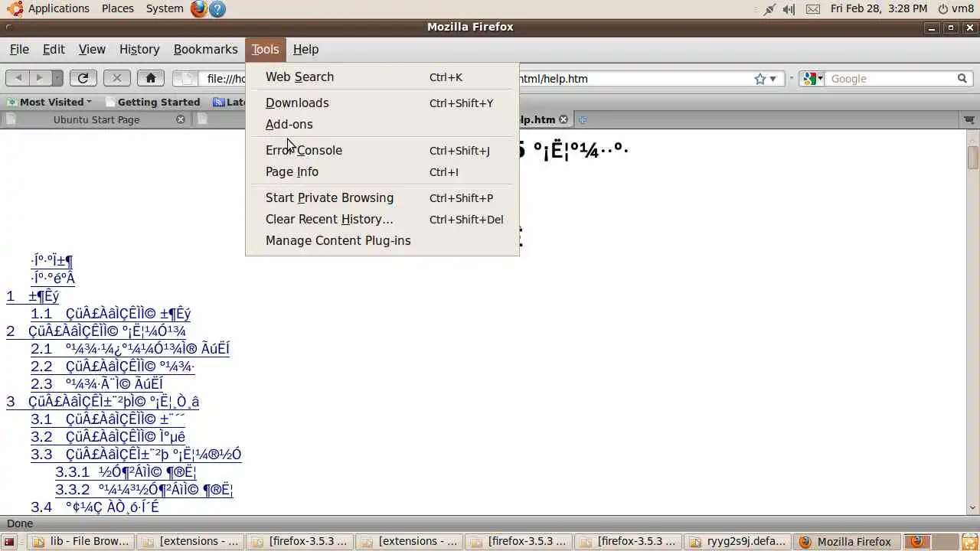This screenshot has height=551, width=980.
Task: Open the Places menu in the top panel
Action: 118,8
